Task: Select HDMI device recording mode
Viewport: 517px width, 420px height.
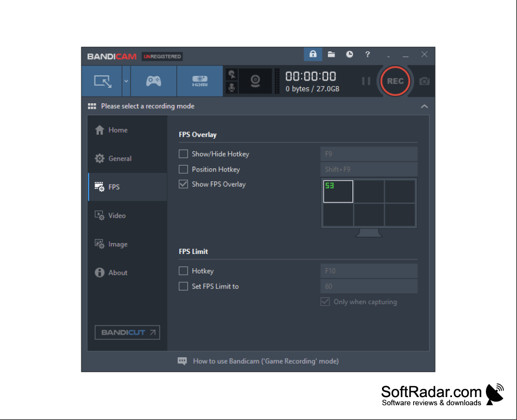Action: pyautogui.click(x=200, y=81)
